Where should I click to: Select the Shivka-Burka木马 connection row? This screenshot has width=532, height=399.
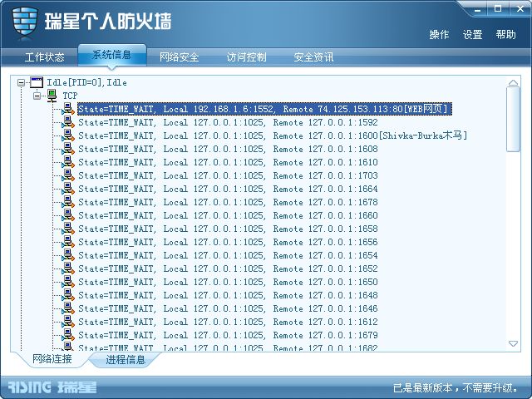coord(273,135)
